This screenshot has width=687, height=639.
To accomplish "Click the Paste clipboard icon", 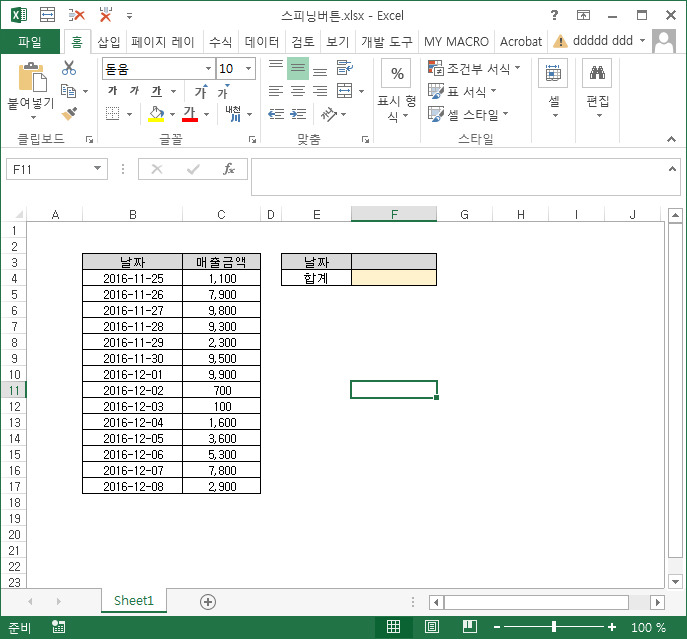I will [x=32, y=77].
